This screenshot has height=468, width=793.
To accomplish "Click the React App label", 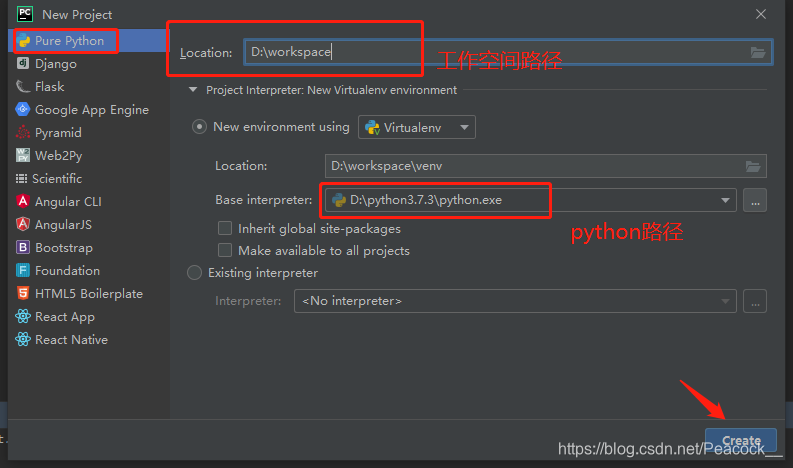I will pyautogui.click(x=65, y=317).
